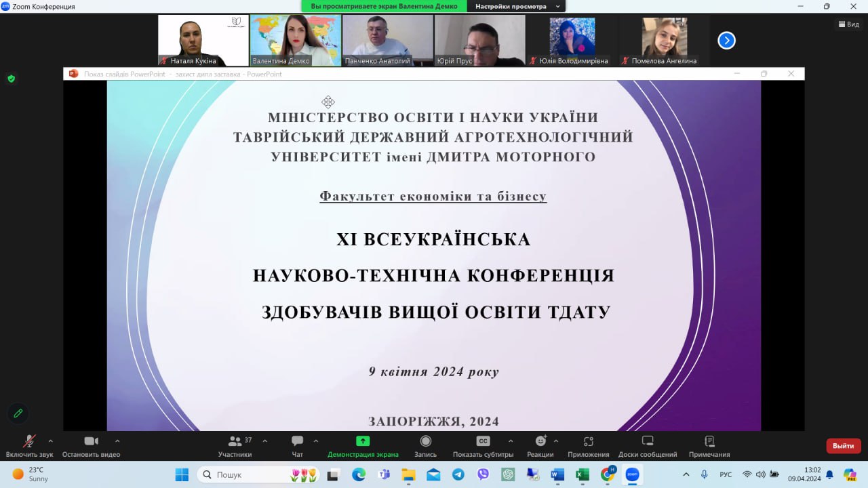
Task: Open the annotation pencil tool
Action: point(18,413)
